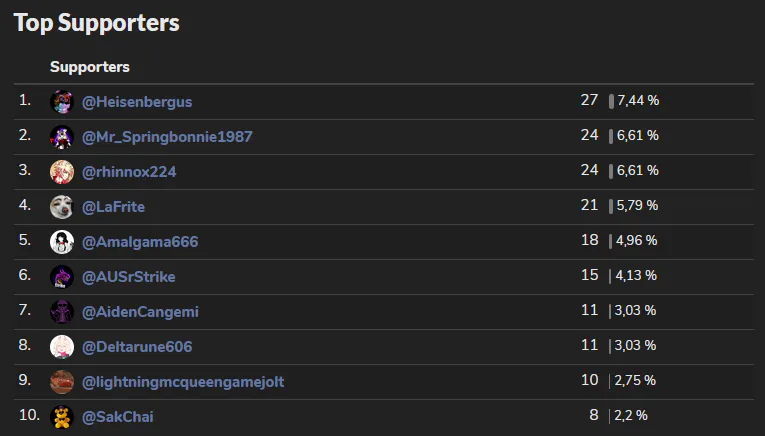Click Deltarune606's avatar icon
This screenshot has height=436, width=765.
click(x=62, y=347)
